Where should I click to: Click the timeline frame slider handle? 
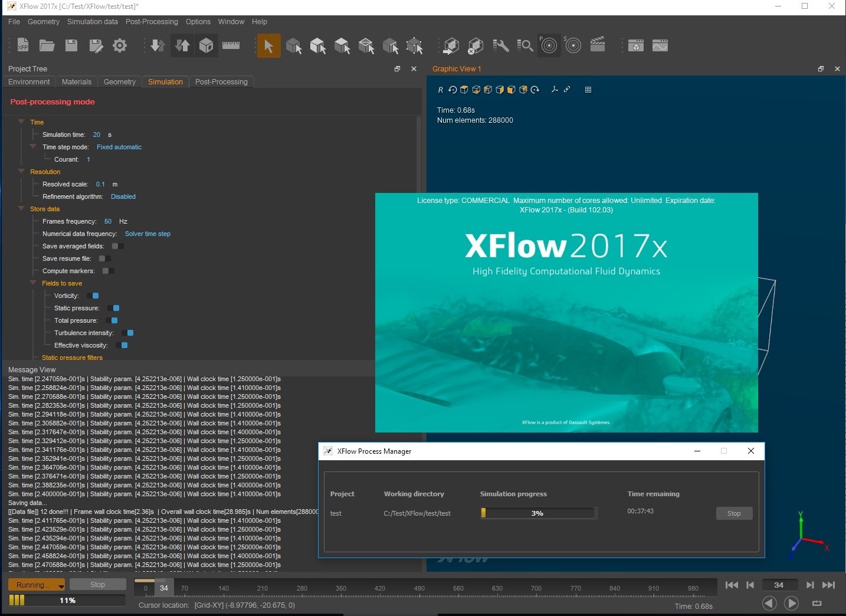coord(164,588)
